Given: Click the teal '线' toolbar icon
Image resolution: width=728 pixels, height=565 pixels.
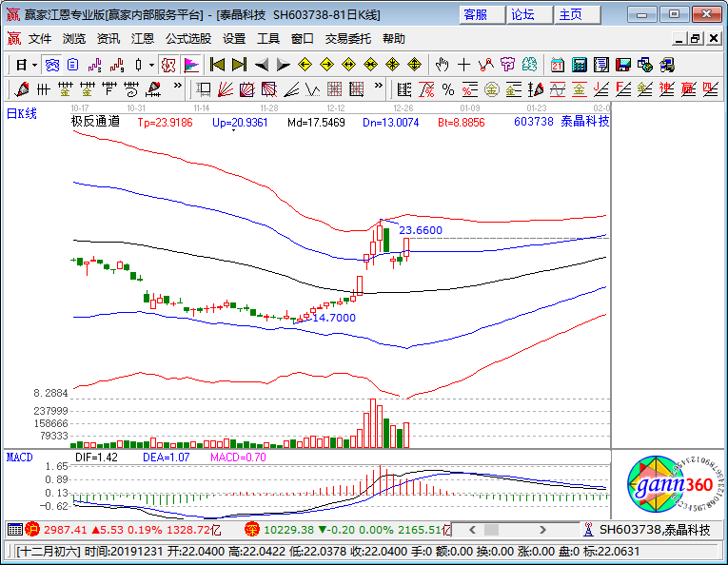Looking at the screenshot, I should (529, 65).
